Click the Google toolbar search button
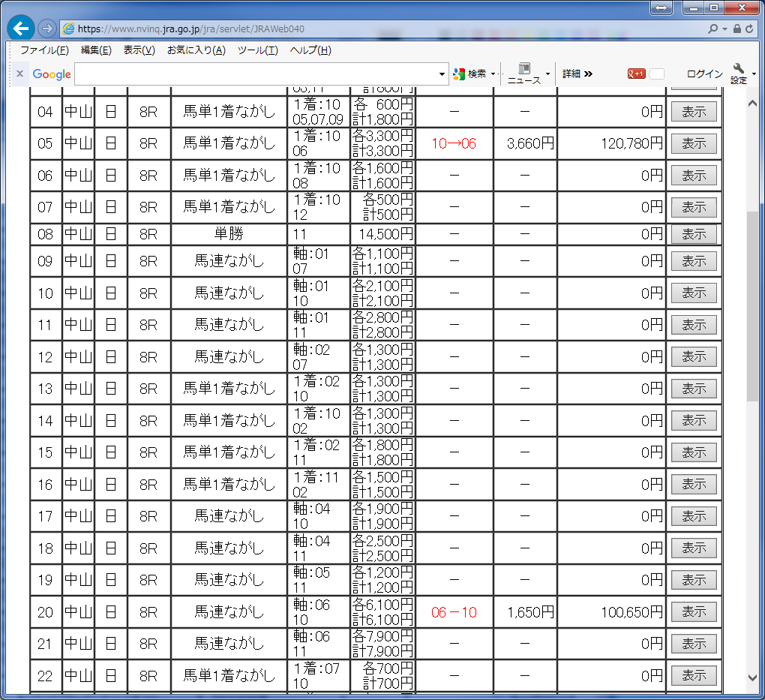Screen dimensions: 765x700 (x=469, y=74)
